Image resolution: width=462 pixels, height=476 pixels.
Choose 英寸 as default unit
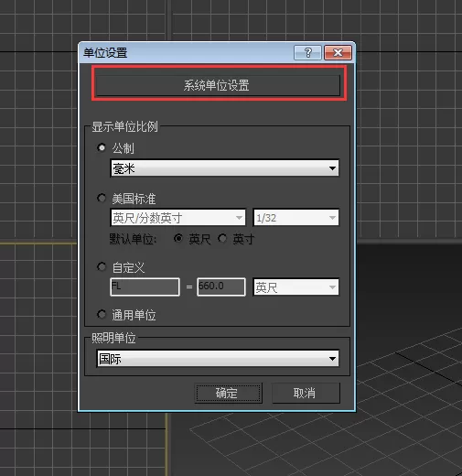click(222, 238)
